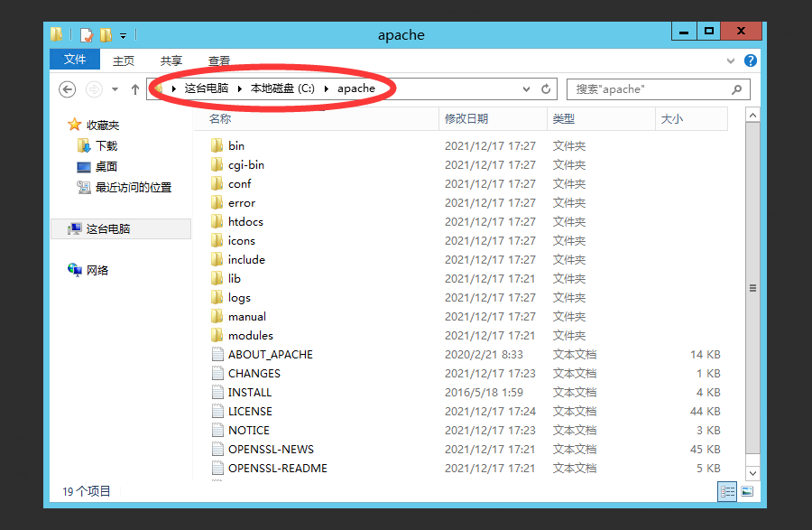Open 下载 in navigation pane
Viewport: 812px width, 530px height.
point(106,145)
